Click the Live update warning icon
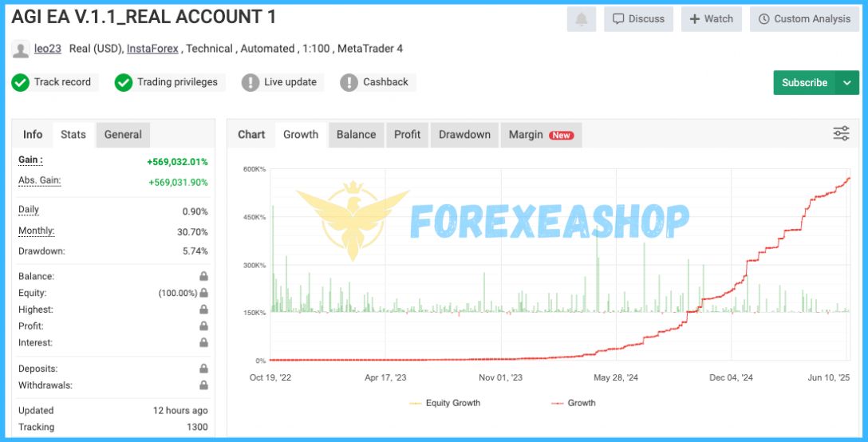Viewport: 868px width, 442px height. (x=251, y=82)
